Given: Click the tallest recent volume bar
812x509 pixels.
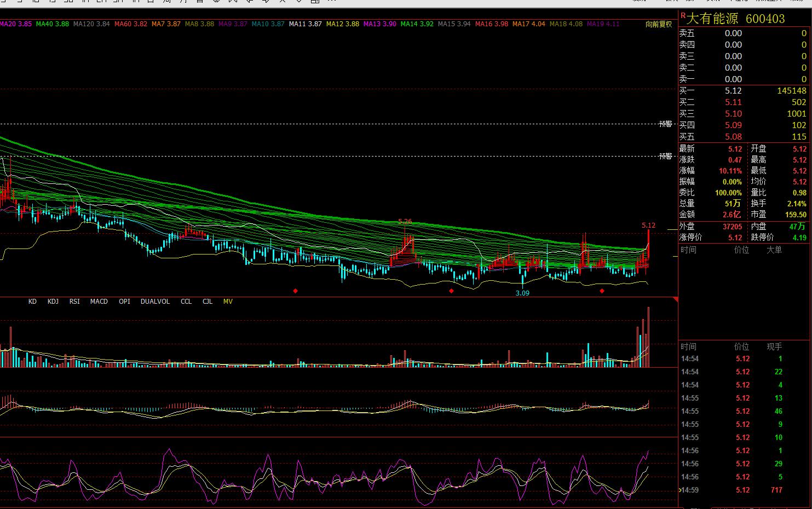Looking at the screenshot, I should point(648,337).
